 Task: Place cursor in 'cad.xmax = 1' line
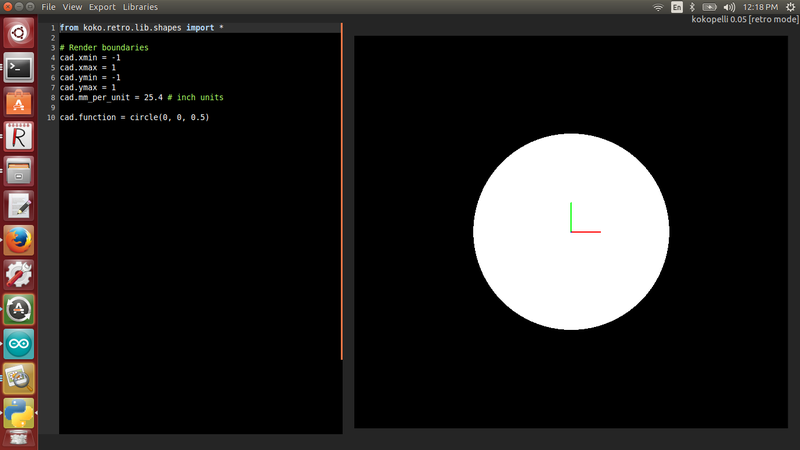[x=88, y=67]
